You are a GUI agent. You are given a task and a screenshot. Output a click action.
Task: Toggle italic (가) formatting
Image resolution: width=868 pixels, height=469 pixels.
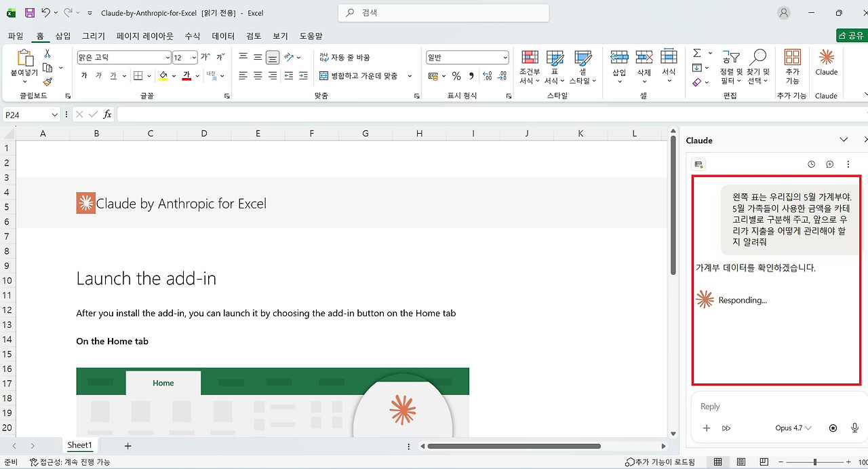(98, 76)
